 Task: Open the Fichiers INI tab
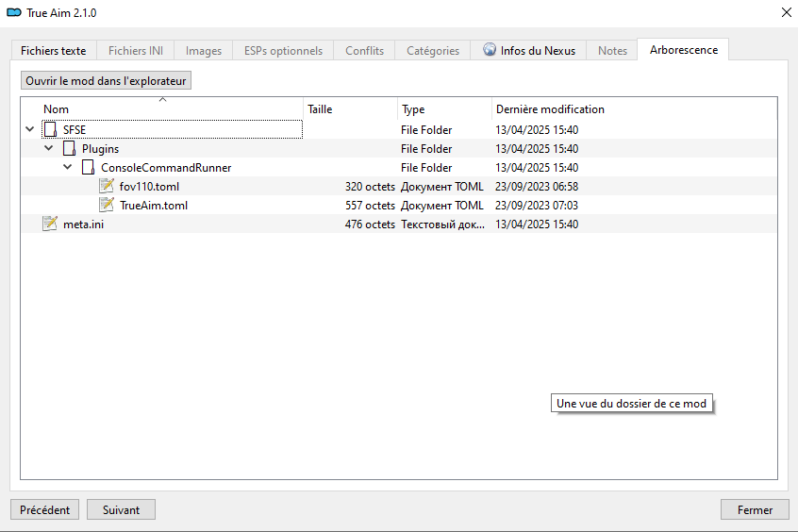pyautogui.click(x=136, y=50)
